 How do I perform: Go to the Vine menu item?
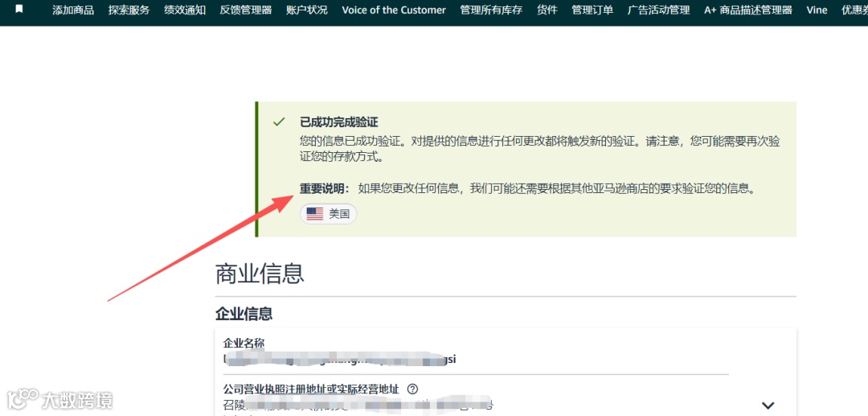[817, 10]
